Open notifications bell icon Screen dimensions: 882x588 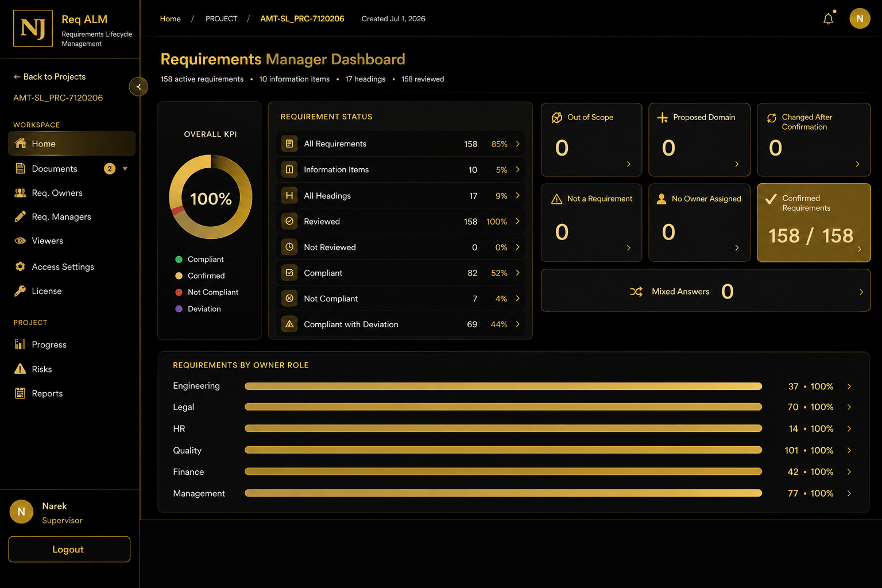[x=828, y=18]
